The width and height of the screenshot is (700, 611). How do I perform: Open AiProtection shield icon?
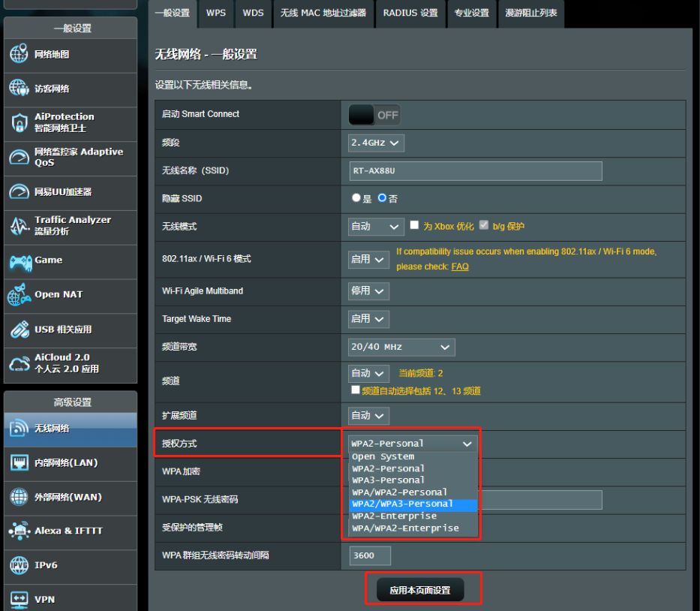tap(20, 122)
